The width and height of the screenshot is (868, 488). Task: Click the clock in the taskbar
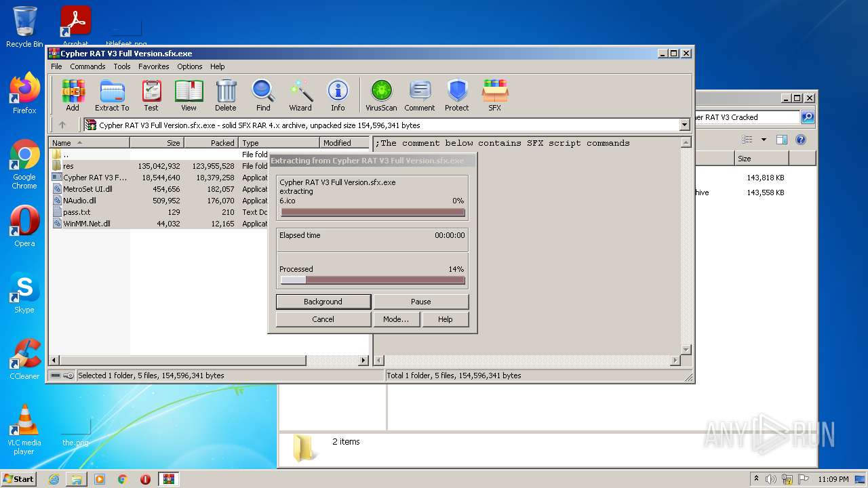click(833, 479)
